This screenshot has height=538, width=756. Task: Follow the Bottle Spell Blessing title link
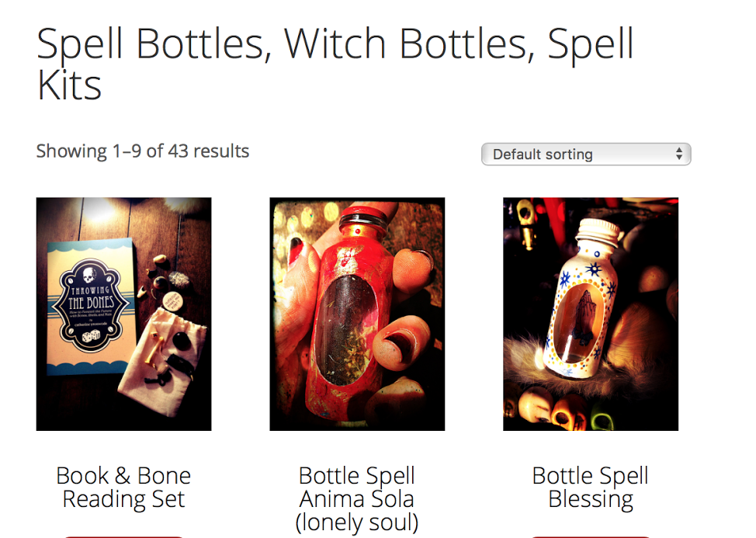(590, 488)
